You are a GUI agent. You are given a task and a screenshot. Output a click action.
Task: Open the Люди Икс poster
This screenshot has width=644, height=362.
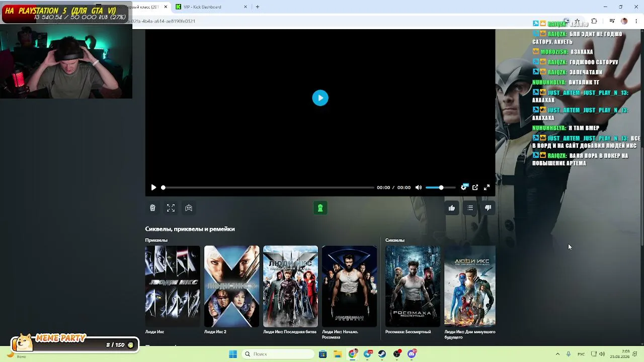click(x=173, y=286)
